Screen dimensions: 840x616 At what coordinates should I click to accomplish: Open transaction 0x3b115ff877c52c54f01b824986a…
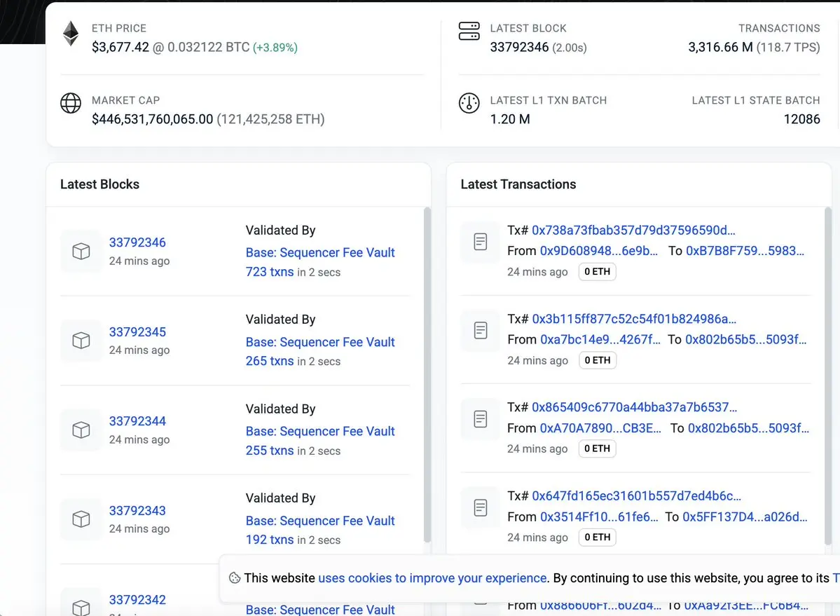634,320
